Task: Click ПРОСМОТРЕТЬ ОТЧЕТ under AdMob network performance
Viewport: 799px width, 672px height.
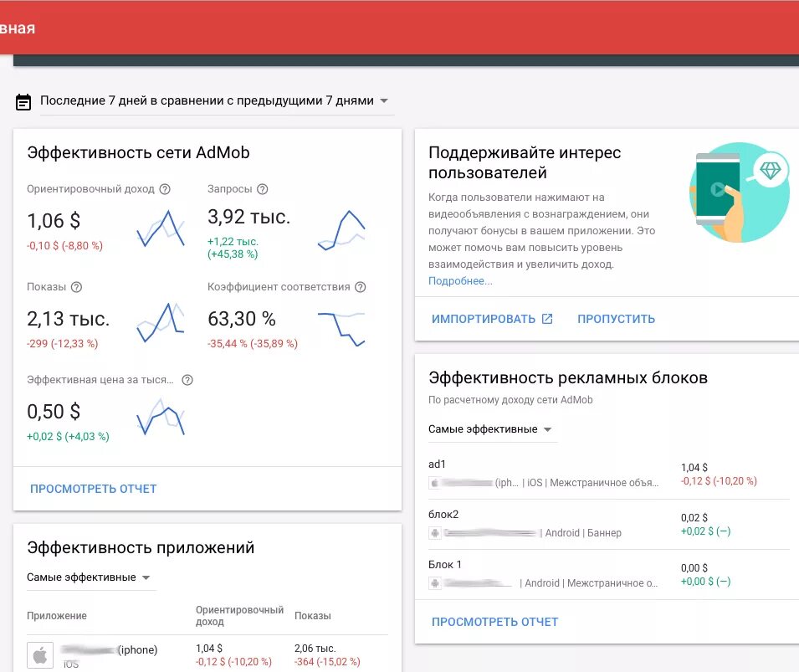Action: point(93,489)
